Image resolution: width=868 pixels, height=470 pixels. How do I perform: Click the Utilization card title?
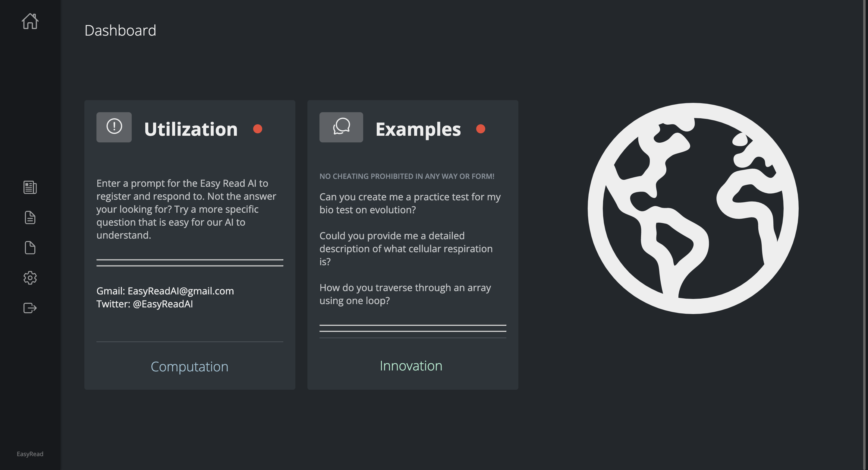point(191,129)
